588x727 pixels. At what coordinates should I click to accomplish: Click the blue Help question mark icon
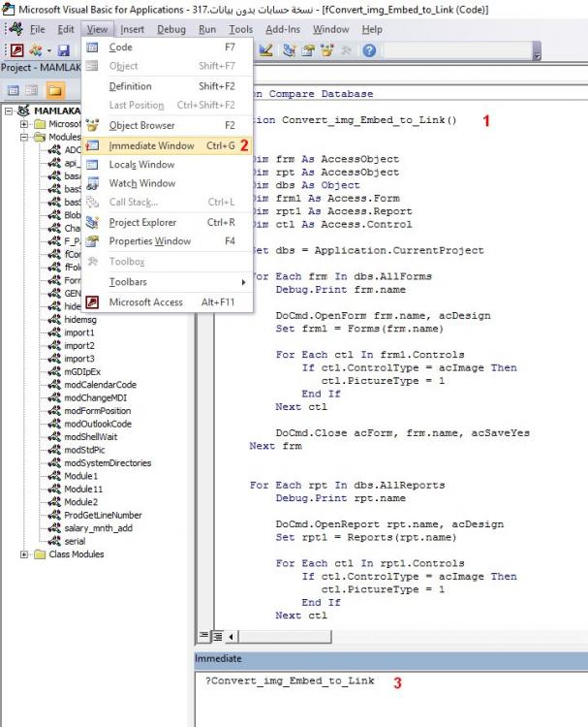click(369, 50)
